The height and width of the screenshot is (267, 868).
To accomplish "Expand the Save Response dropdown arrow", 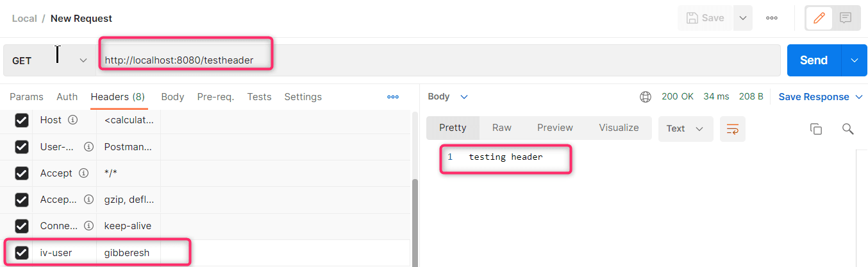I will (860, 97).
